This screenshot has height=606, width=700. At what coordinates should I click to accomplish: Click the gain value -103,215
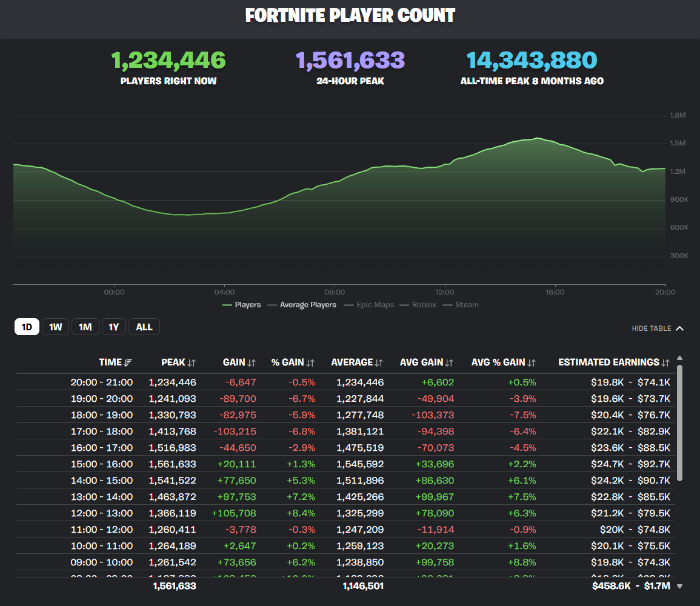click(x=235, y=431)
